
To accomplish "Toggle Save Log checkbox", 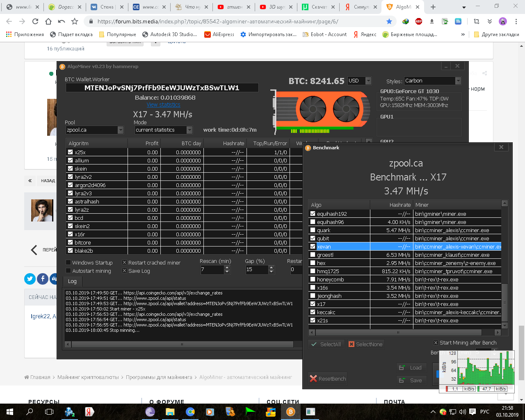I will point(124,271).
